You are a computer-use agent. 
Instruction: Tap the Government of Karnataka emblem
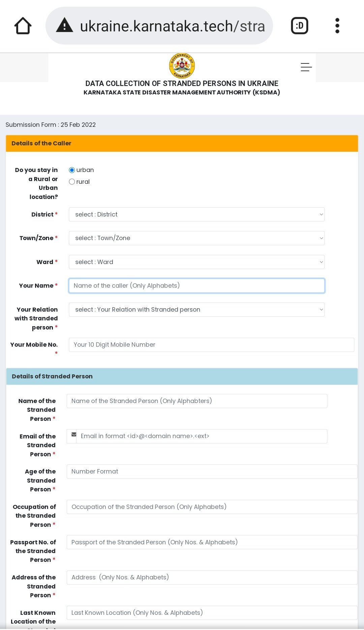point(182,65)
